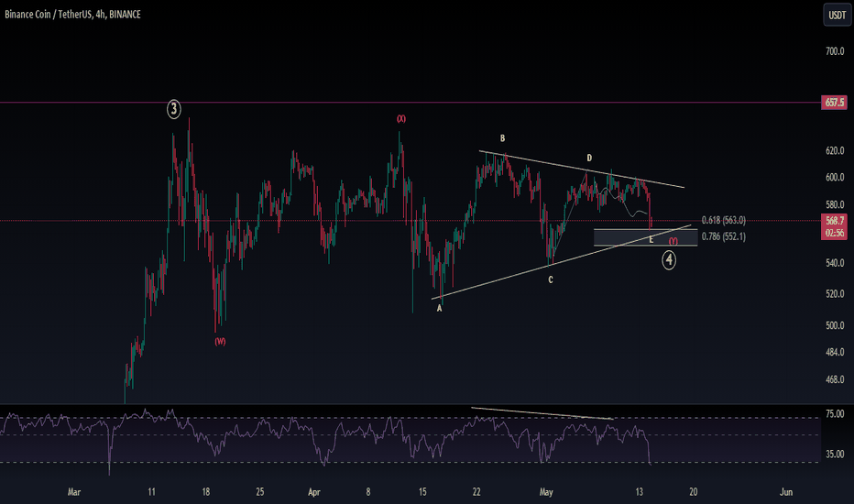Select the RSI divergence trend line
The image size is (854, 504).
point(542,413)
